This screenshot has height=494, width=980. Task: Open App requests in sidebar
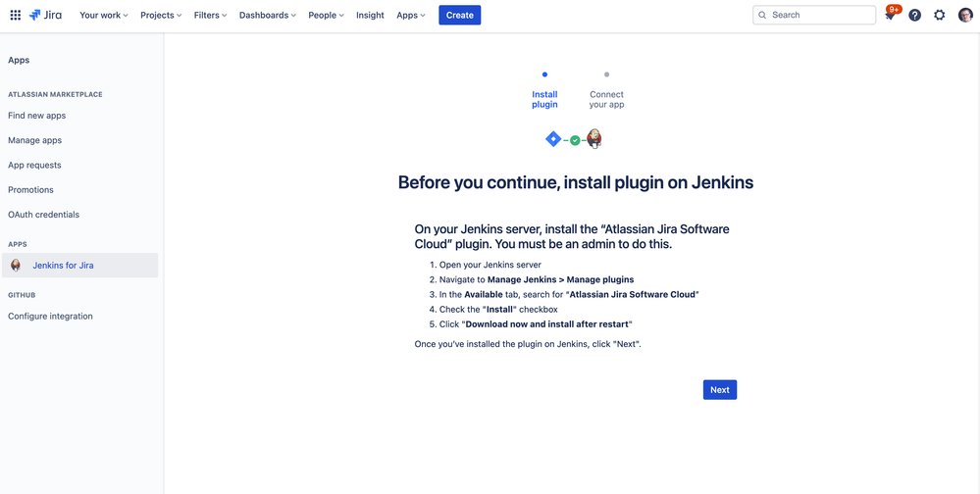click(x=34, y=165)
